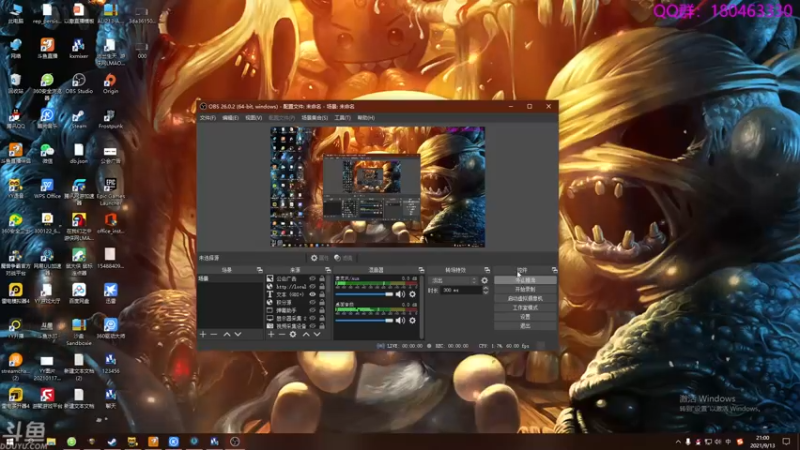Open 123456 desktop shortcut
The width and height of the screenshot is (800, 450).
110,364
